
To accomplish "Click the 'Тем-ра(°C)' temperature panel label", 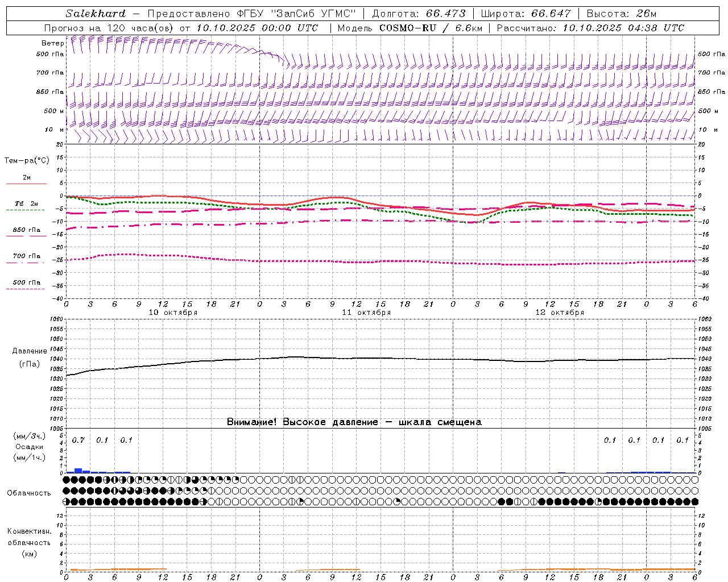I will coord(27,161).
